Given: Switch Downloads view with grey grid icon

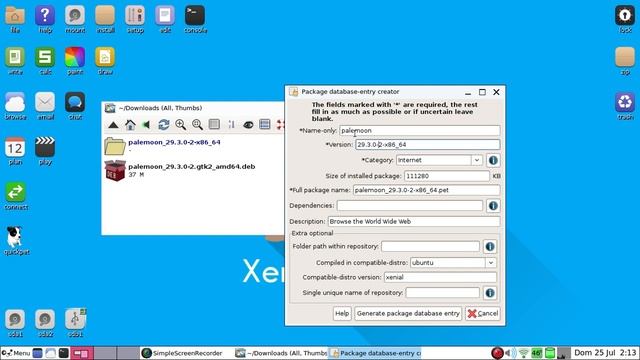Looking at the screenshot, I should tap(214, 124).
